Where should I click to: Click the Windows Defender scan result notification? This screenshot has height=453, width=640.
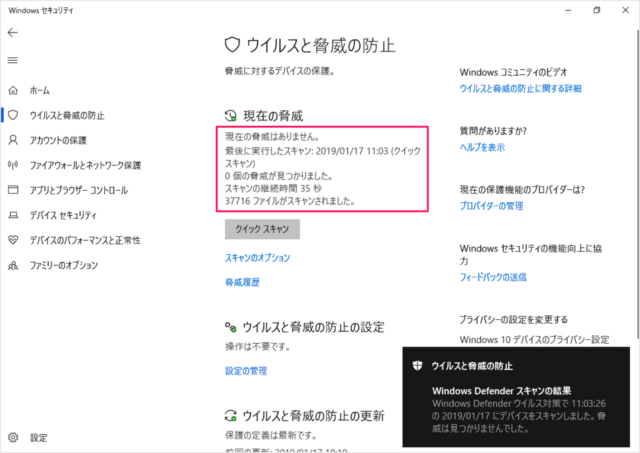coord(516,397)
